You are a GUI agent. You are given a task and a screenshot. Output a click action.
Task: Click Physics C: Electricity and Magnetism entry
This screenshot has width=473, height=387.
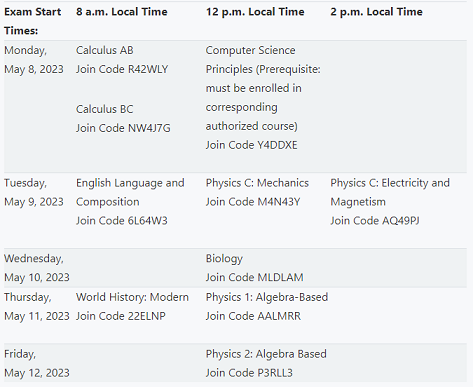tap(390, 192)
